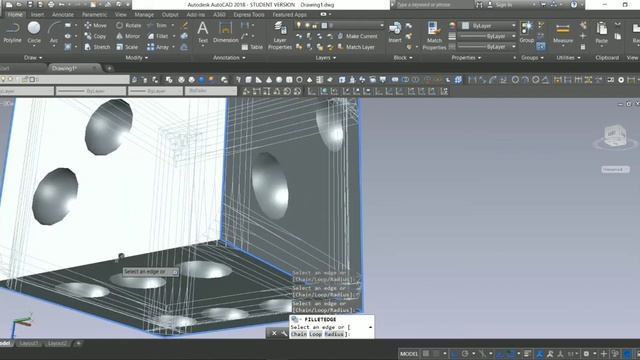This screenshot has width=640, height=360.
Task: Expand the Layers panel
Action: tap(325, 58)
